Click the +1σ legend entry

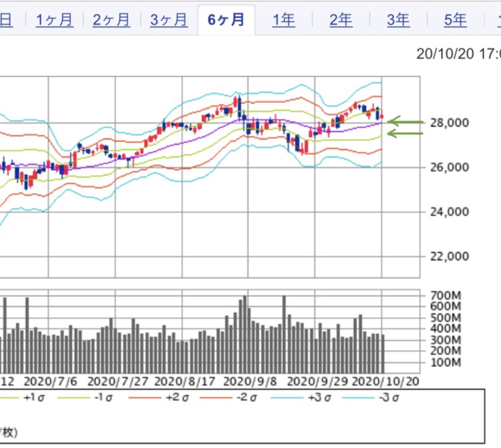pos(22,398)
